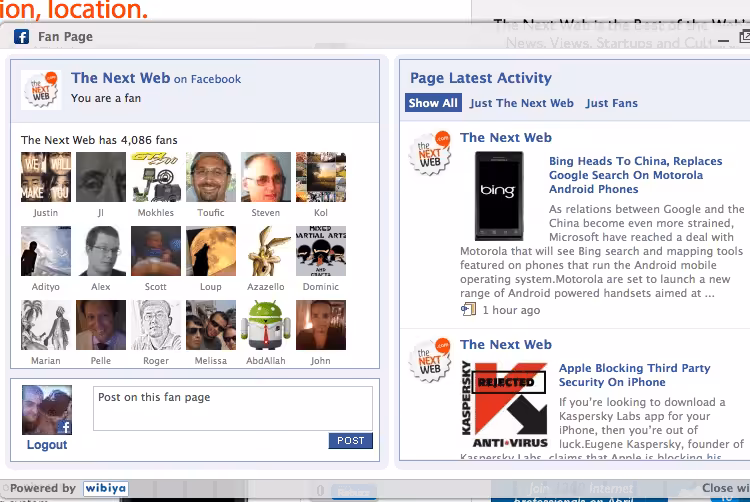Click the wibiya logo in Powered by bar
750x502 pixels.
[x=106, y=488]
